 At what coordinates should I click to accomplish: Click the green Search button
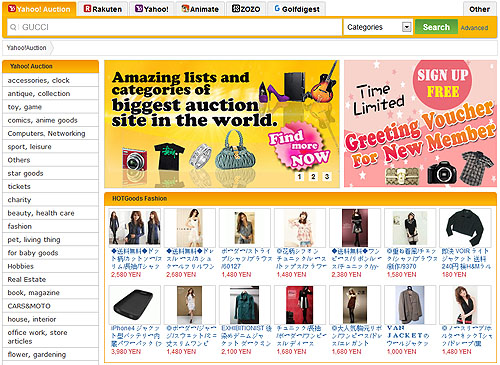436,27
